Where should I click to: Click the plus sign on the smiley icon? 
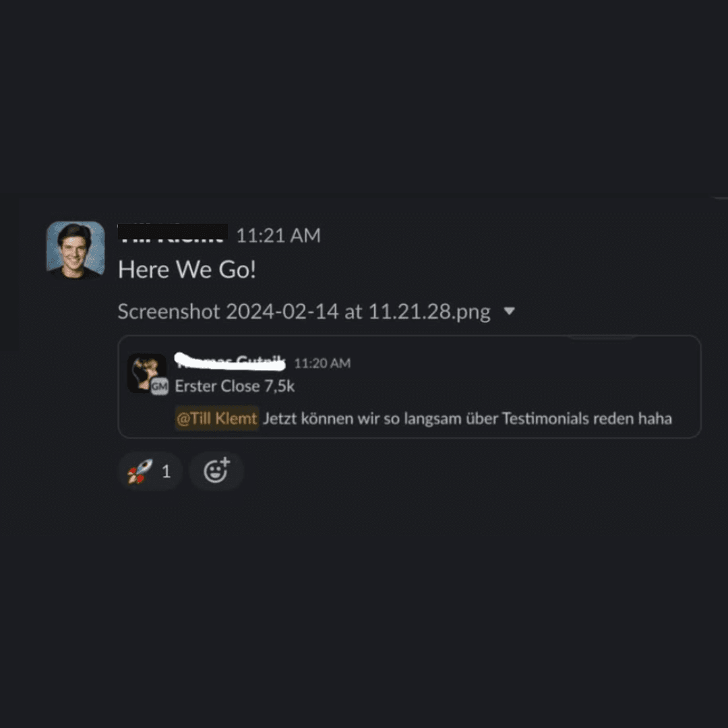click(225, 462)
